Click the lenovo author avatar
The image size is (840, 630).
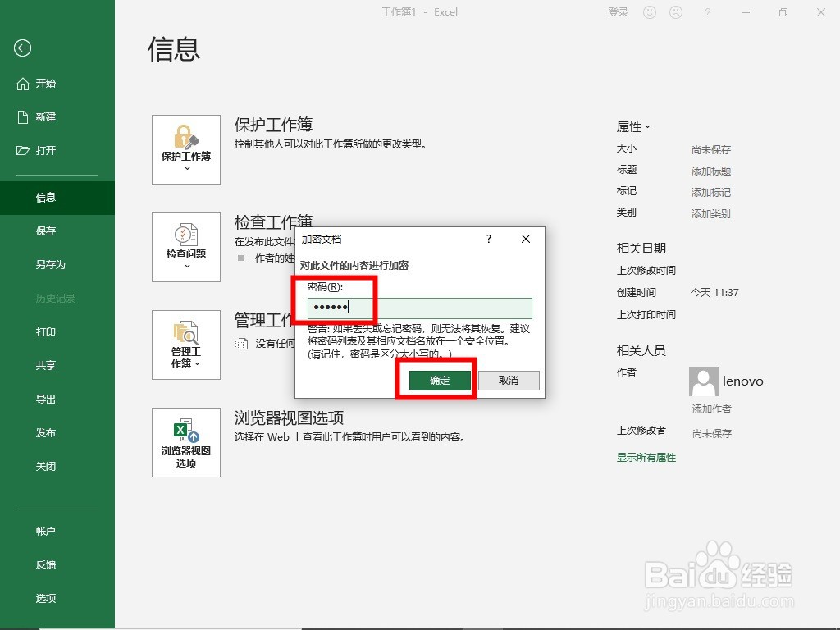point(703,381)
